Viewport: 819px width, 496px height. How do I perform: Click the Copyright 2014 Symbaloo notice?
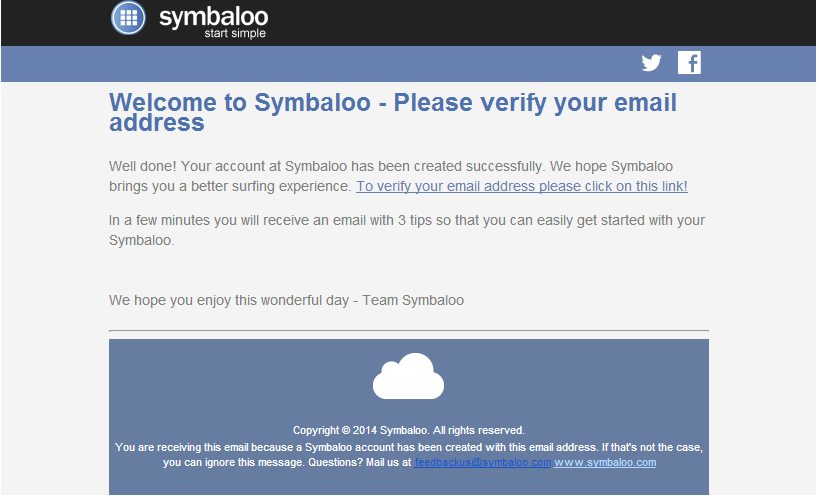click(408, 431)
